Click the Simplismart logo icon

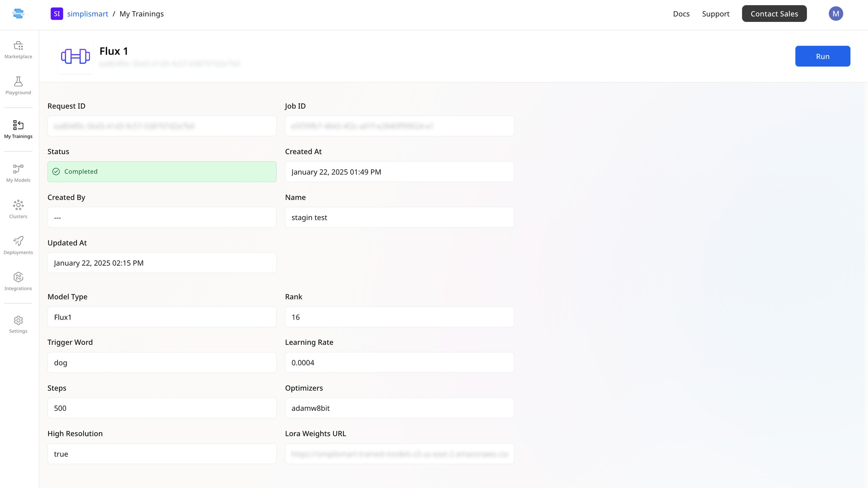18,14
